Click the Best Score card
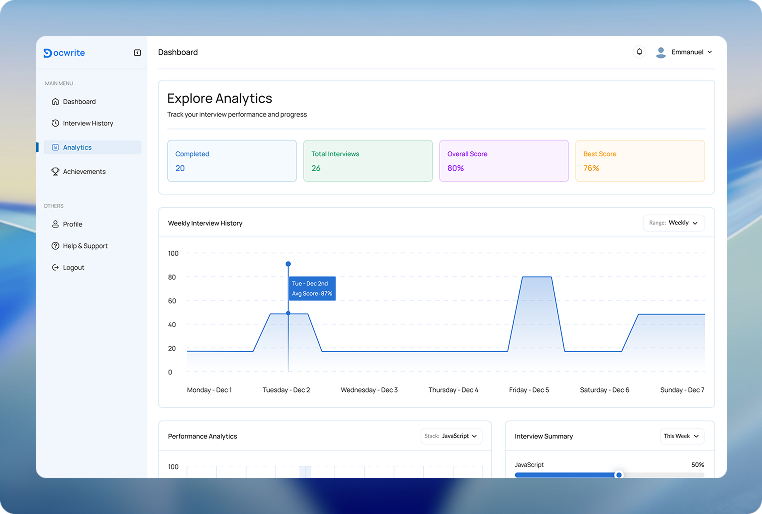Image resolution: width=762 pixels, height=514 pixels. tap(640, 161)
